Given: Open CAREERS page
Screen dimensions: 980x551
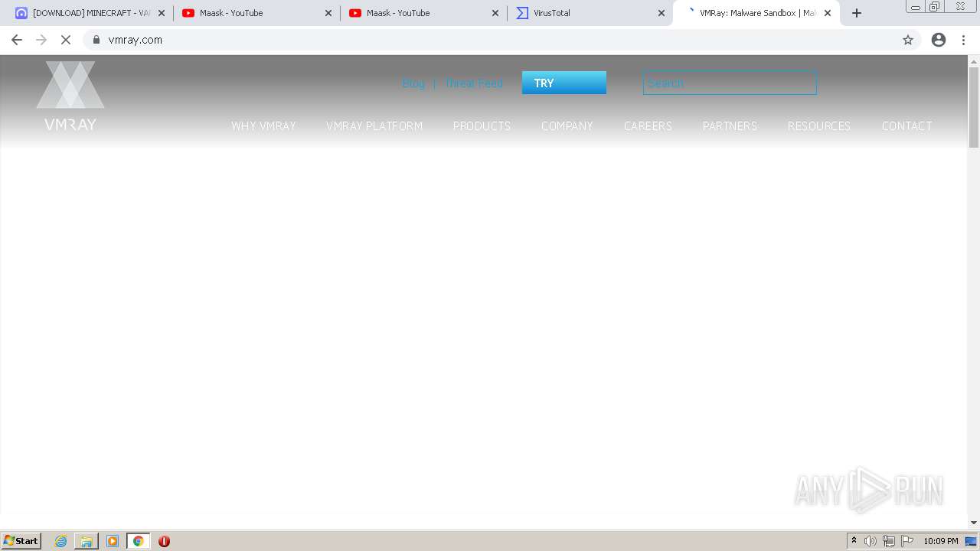Looking at the screenshot, I should 648,126.
